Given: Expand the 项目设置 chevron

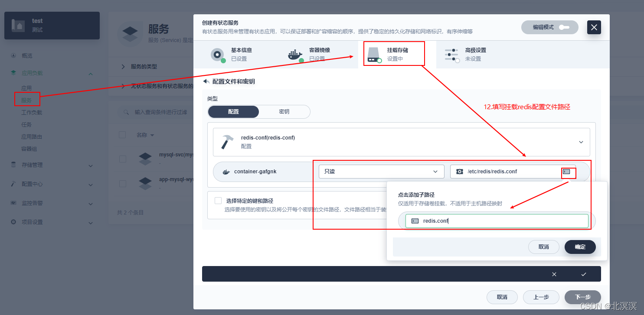Looking at the screenshot, I should pyautogui.click(x=90, y=223).
